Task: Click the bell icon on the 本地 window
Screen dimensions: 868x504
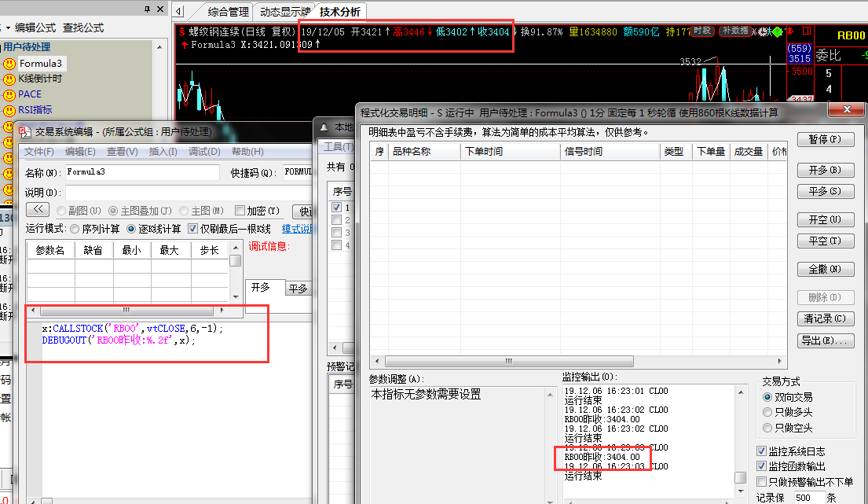Action: 324,127
